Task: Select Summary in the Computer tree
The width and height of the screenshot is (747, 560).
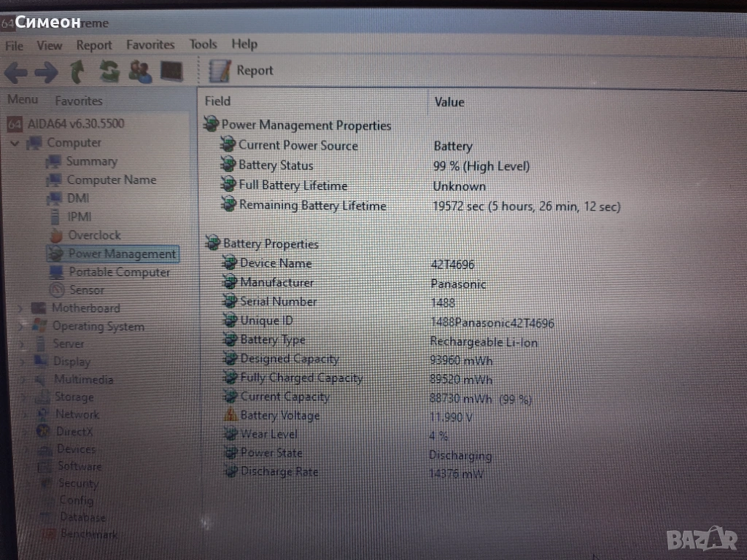Action: (91, 161)
